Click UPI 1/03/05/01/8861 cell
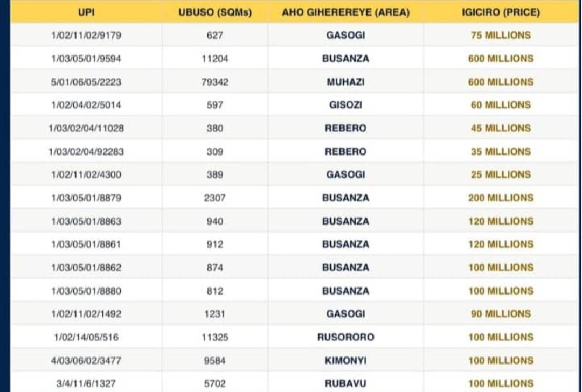Image resolution: width=582 pixels, height=392 pixels. (x=86, y=244)
